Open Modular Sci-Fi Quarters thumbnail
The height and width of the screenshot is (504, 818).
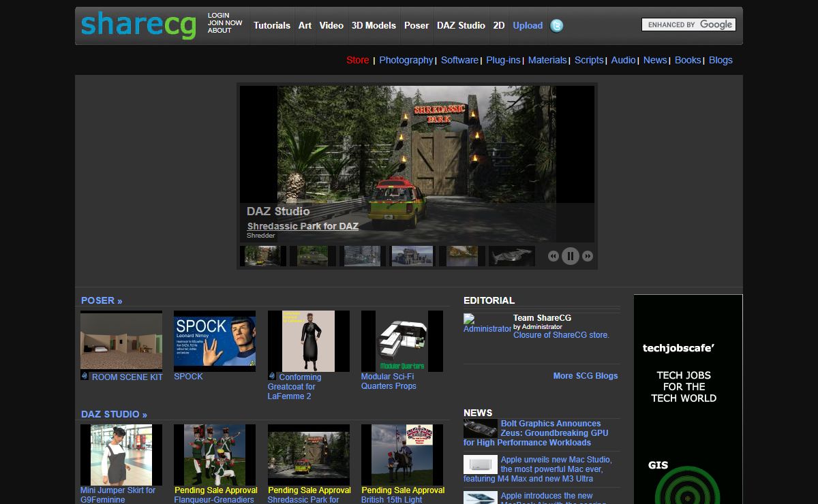pyautogui.click(x=402, y=341)
